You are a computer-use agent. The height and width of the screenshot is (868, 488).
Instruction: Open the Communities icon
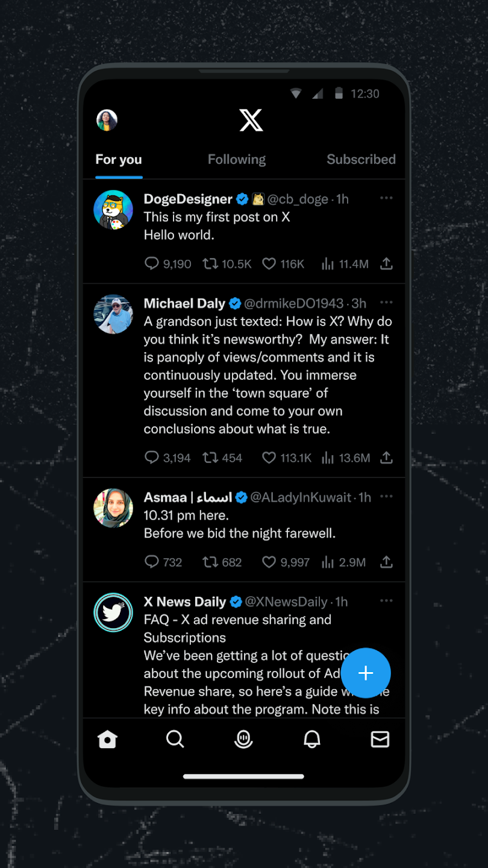click(243, 740)
